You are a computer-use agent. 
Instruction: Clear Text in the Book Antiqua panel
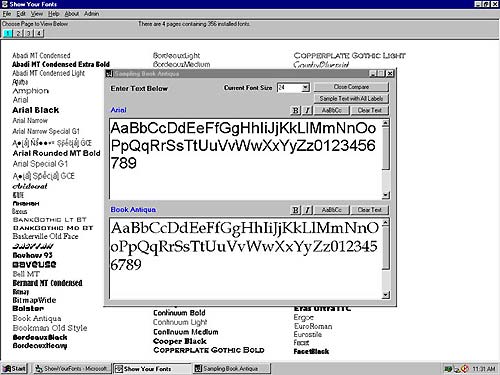coord(370,210)
